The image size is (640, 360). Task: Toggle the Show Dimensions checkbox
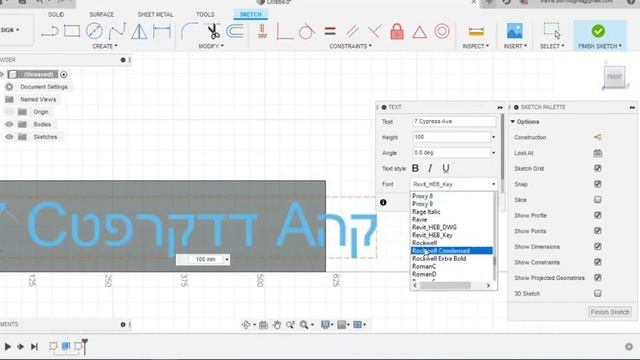pyautogui.click(x=598, y=247)
